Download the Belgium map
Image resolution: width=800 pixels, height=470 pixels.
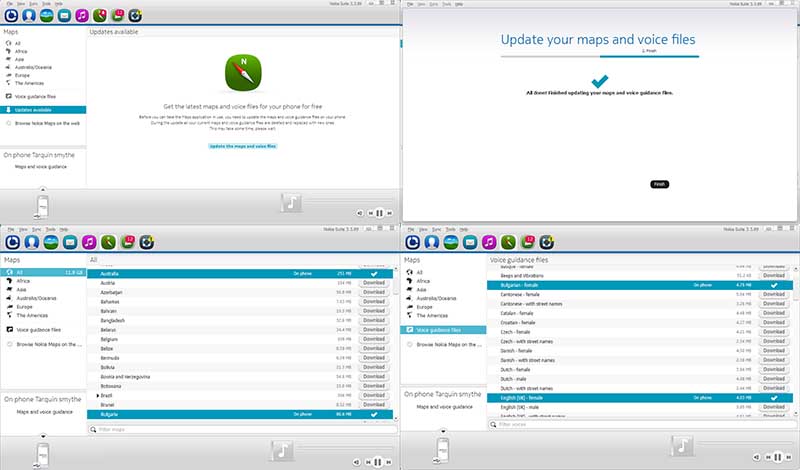(374, 339)
